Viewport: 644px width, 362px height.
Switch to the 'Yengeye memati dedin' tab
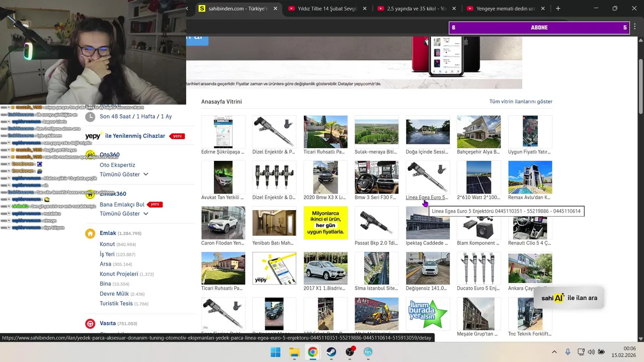[506, 9]
